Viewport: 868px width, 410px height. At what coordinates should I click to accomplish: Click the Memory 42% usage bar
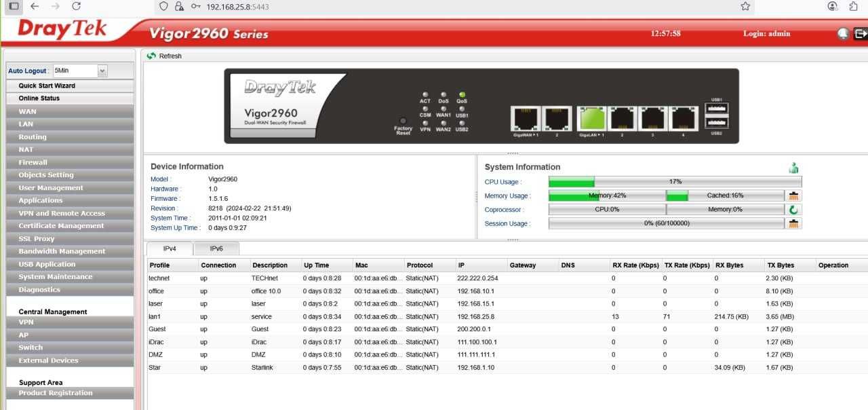coord(607,195)
